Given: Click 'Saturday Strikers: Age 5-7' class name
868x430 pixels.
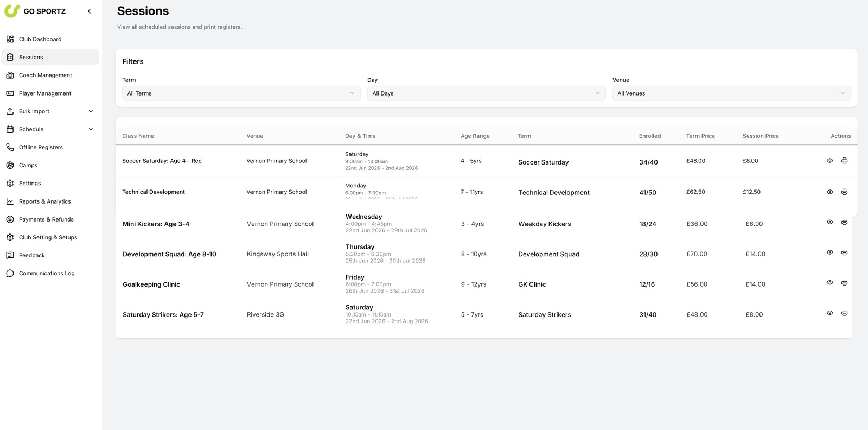Looking at the screenshot, I should click(x=163, y=314).
